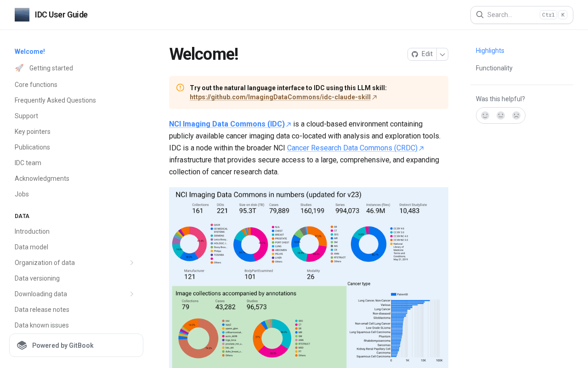Click the search magnifier icon
Viewport: 588px width, 368px height.
pos(480,15)
